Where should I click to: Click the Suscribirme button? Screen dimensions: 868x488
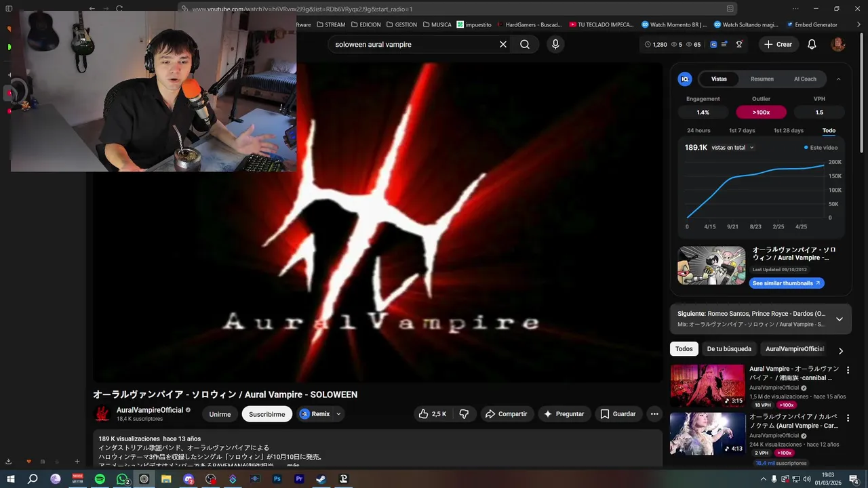coord(267,414)
